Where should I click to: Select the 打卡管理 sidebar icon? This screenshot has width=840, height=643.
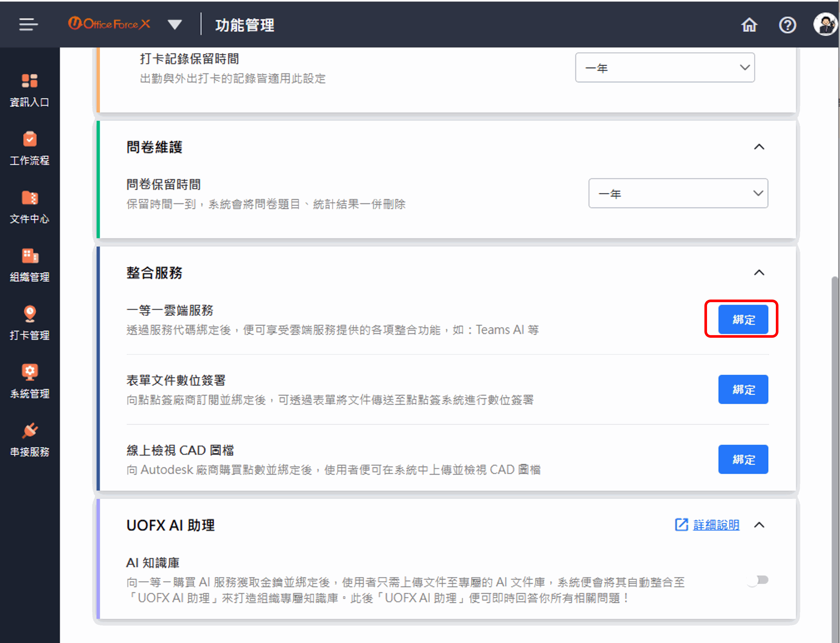point(29,323)
